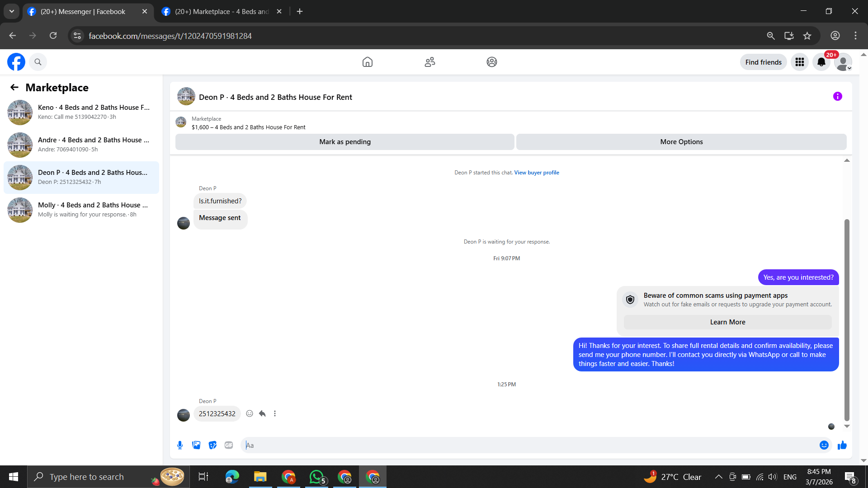
Task: Click Mark as pending button
Action: (345, 142)
